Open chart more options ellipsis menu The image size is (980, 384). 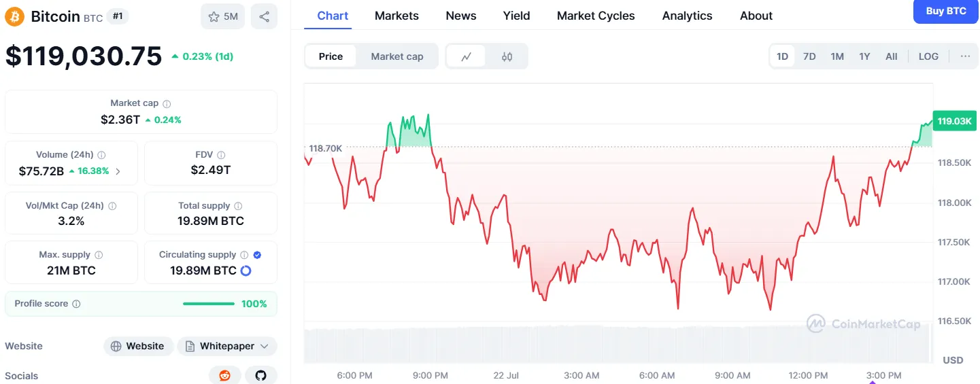click(x=965, y=56)
